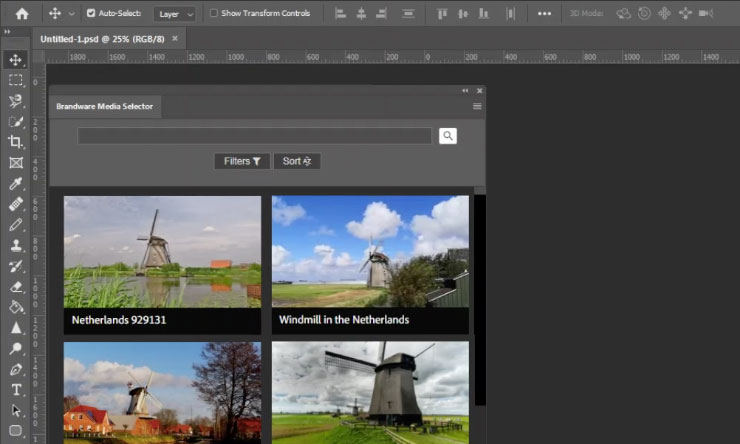Select the Pen tool
Viewport: 740px width, 444px height.
coord(16,369)
